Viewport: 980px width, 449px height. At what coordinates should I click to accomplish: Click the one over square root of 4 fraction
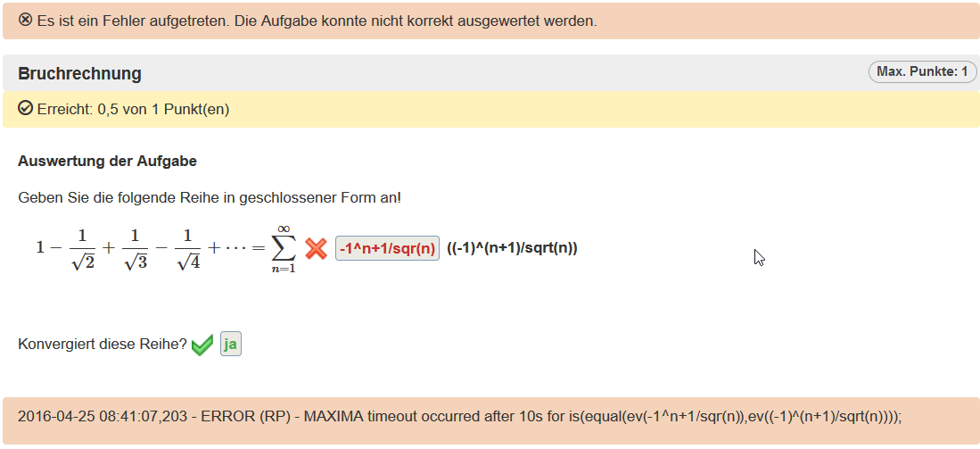click(x=187, y=249)
